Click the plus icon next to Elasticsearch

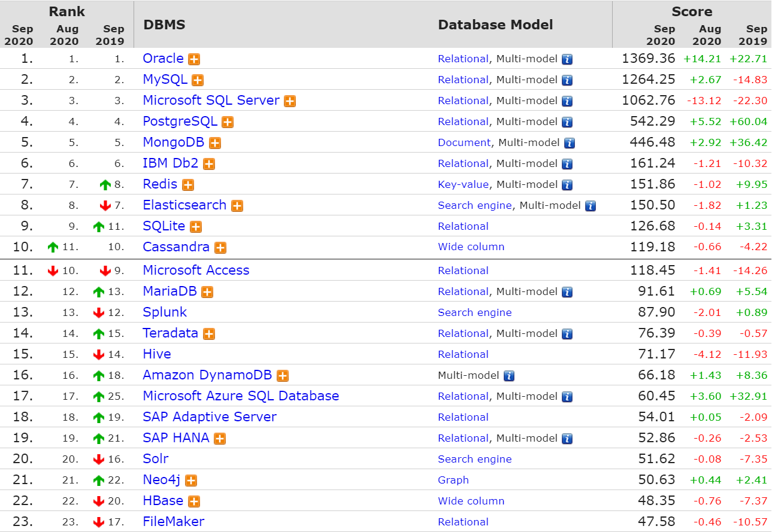237,206
